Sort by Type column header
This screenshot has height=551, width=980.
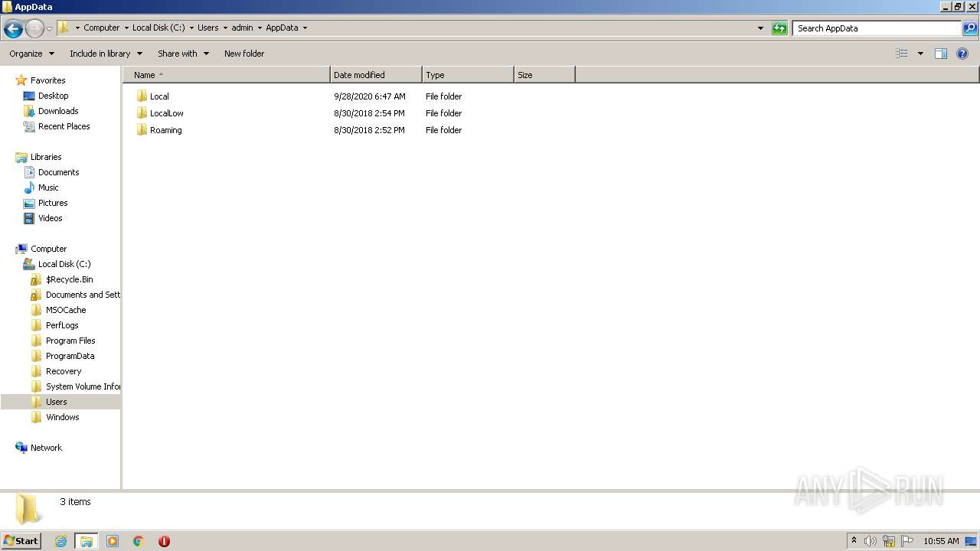click(x=468, y=75)
